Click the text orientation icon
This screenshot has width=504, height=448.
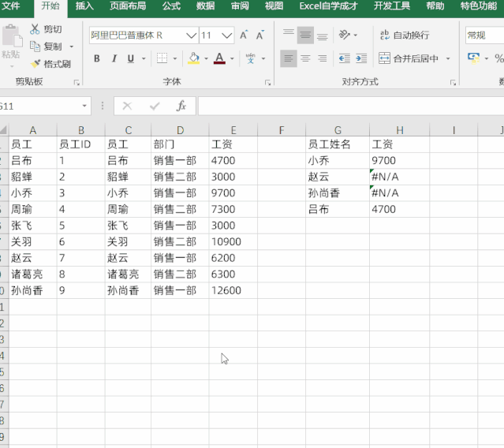click(345, 35)
